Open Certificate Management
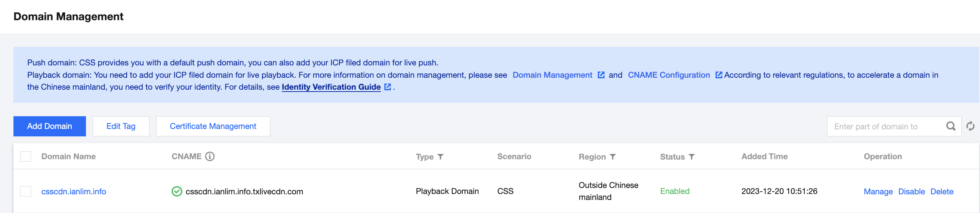 (213, 126)
